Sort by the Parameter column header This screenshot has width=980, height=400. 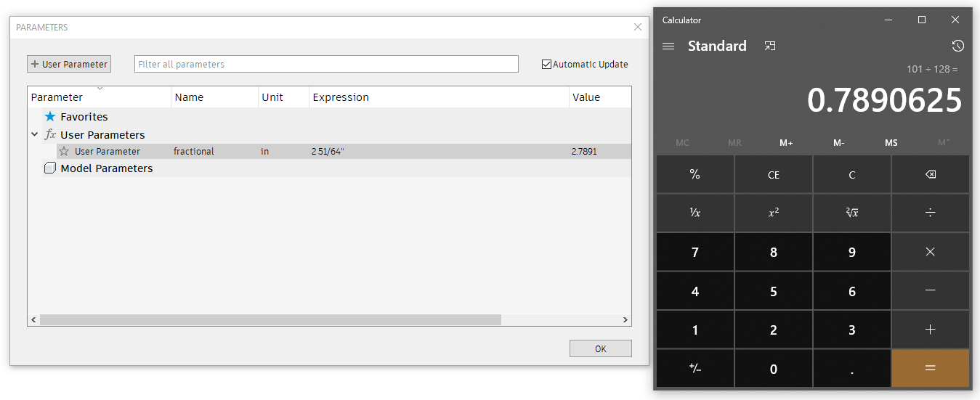[99, 97]
